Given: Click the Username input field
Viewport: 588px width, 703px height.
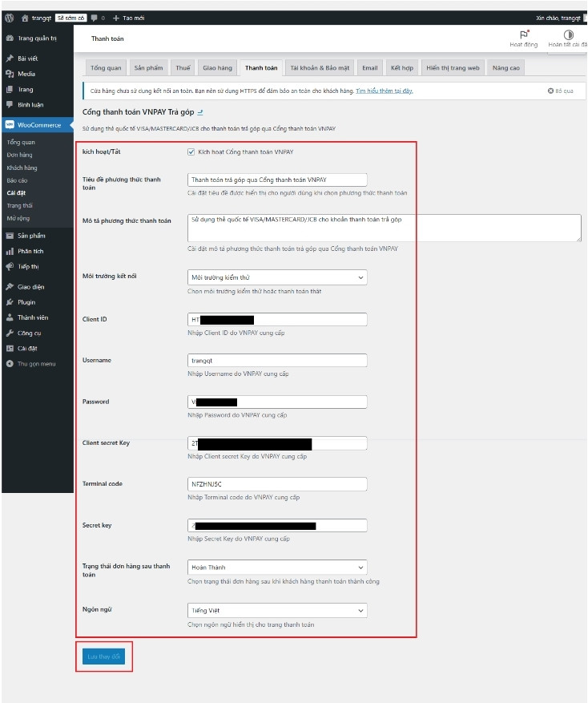Looking at the screenshot, I should [277, 361].
